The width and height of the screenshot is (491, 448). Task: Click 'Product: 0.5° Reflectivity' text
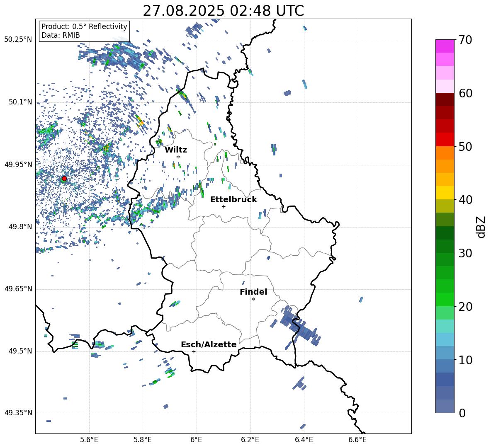click(x=84, y=27)
